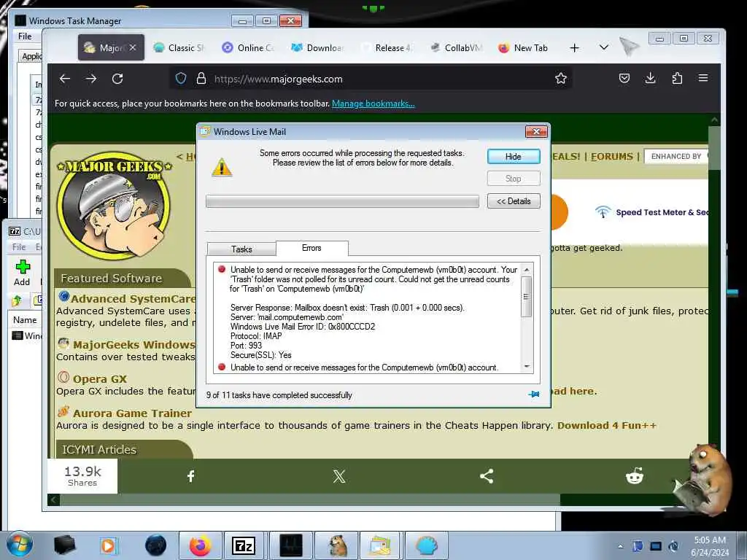Switch to the Classic Shell tab

(x=179, y=47)
